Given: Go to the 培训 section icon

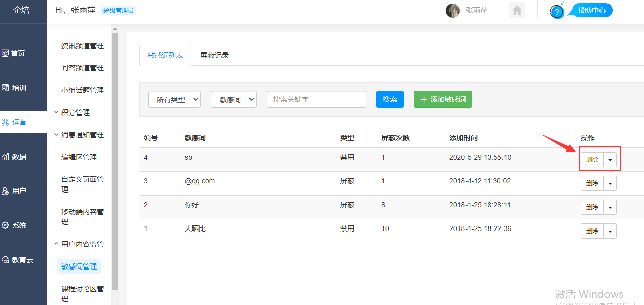Looking at the screenshot, I should point(5,87).
